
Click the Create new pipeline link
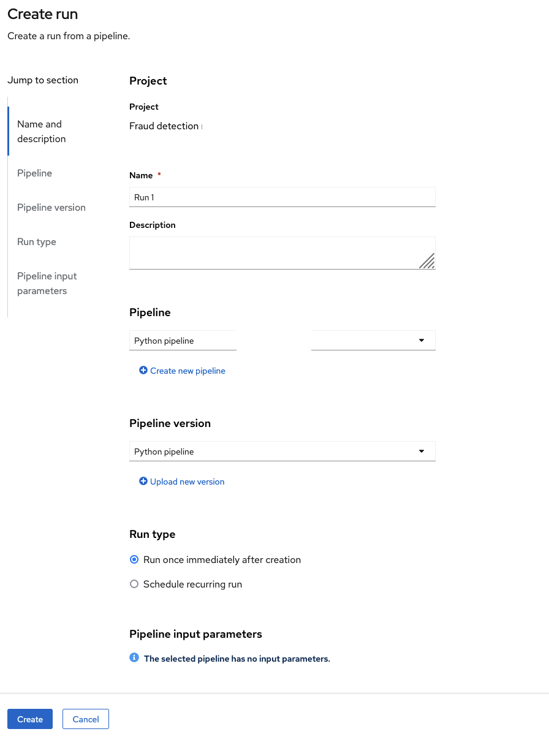[187, 371]
